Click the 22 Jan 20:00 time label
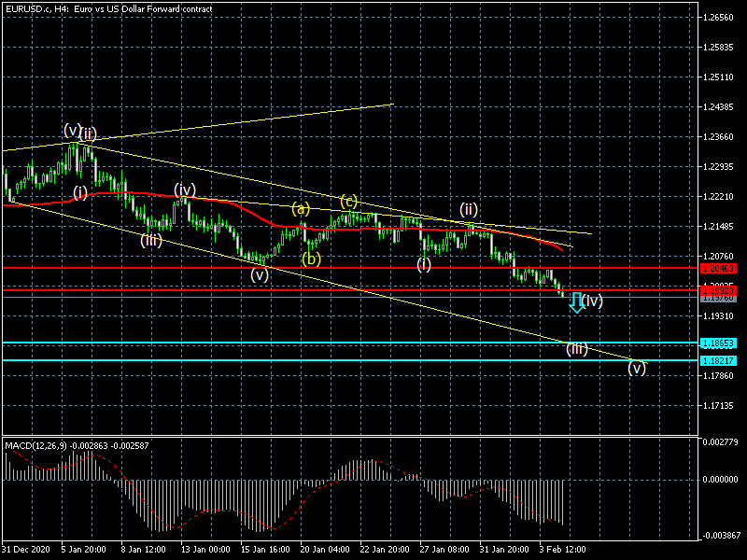747x560 pixels. tap(385, 550)
